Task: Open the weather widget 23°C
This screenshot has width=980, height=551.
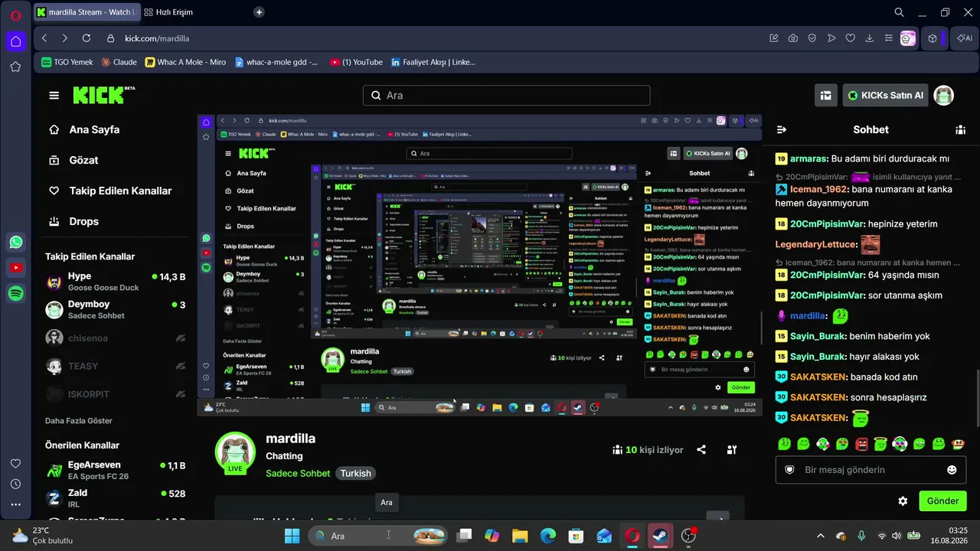Action: click(x=42, y=536)
